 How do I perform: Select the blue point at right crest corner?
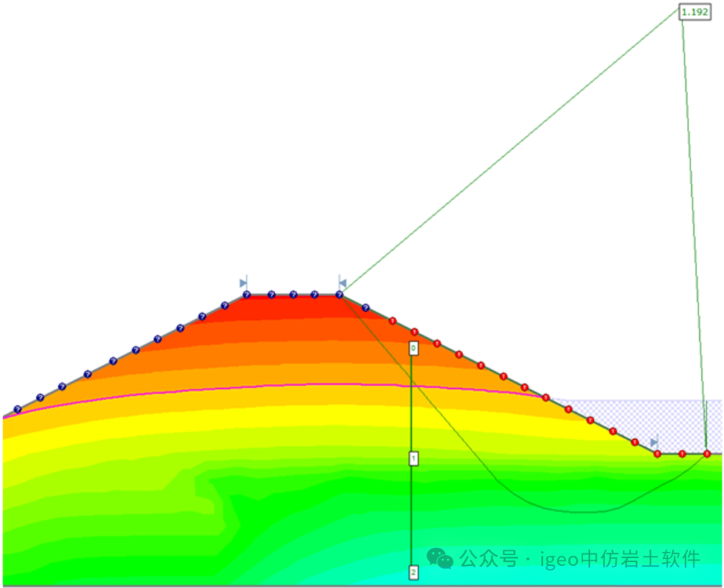click(339, 295)
